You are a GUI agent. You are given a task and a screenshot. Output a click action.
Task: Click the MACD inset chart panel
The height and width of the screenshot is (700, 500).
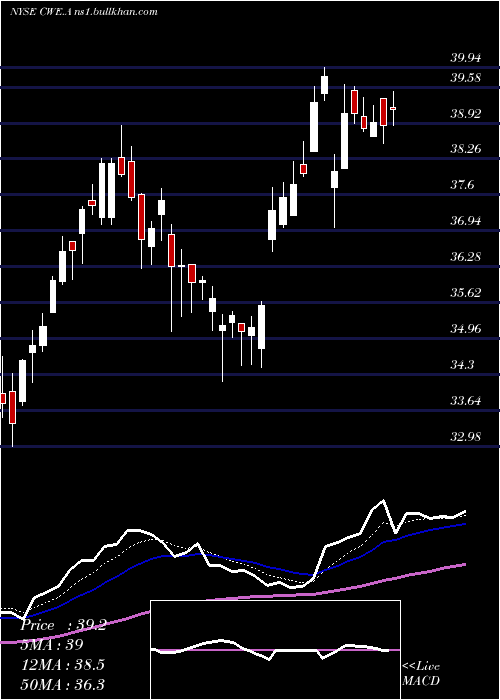(275, 650)
